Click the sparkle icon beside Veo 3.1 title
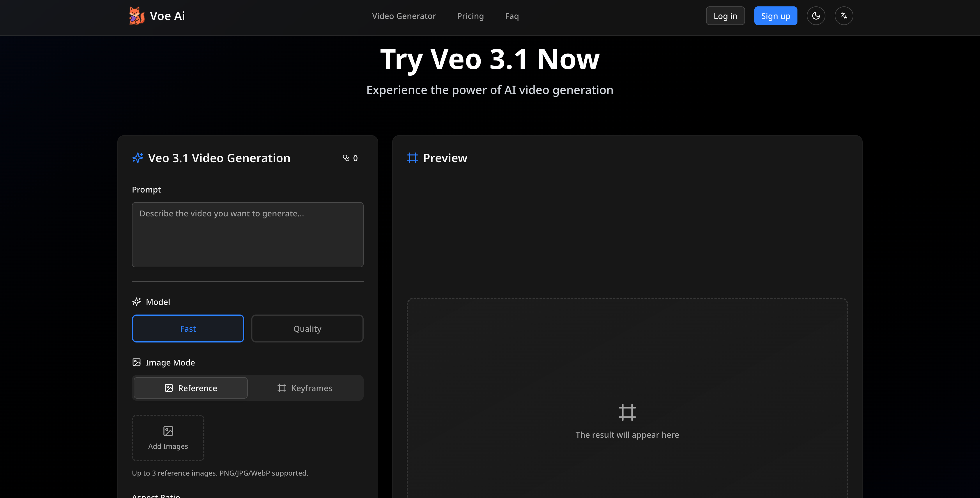Image resolution: width=980 pixels, height=498 pixels. click(137, 158)
